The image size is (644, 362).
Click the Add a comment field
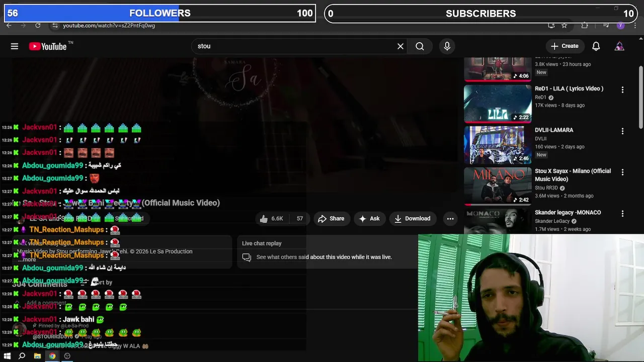[46, 303]
